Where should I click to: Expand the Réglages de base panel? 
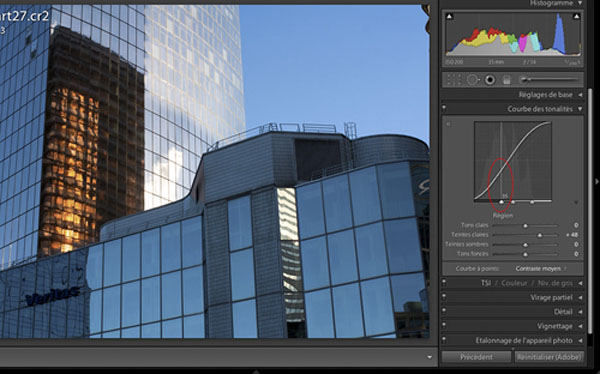pos(580,95)
